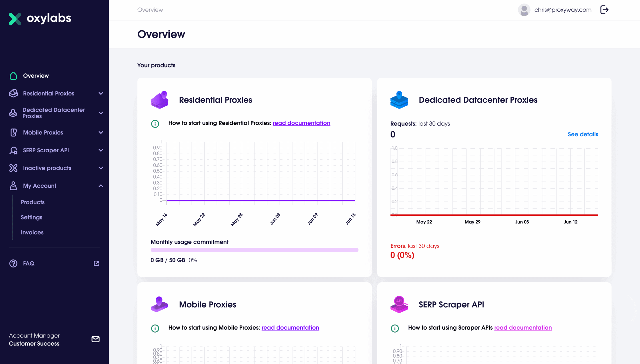Click the oxylabs logo

pyautogui.click(x=40, y=18)
